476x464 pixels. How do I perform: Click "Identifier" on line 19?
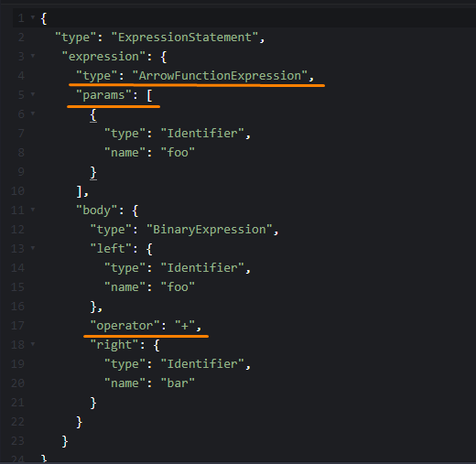pos(202,364)
